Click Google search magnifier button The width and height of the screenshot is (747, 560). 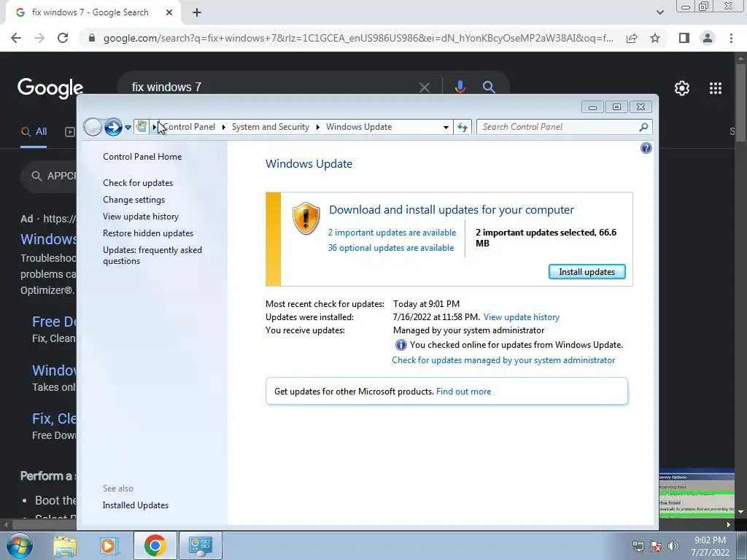[x=489, y=87]
